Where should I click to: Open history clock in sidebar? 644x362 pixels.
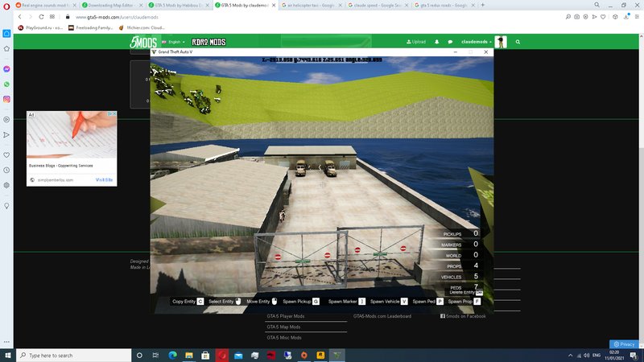tap(6, 170)
